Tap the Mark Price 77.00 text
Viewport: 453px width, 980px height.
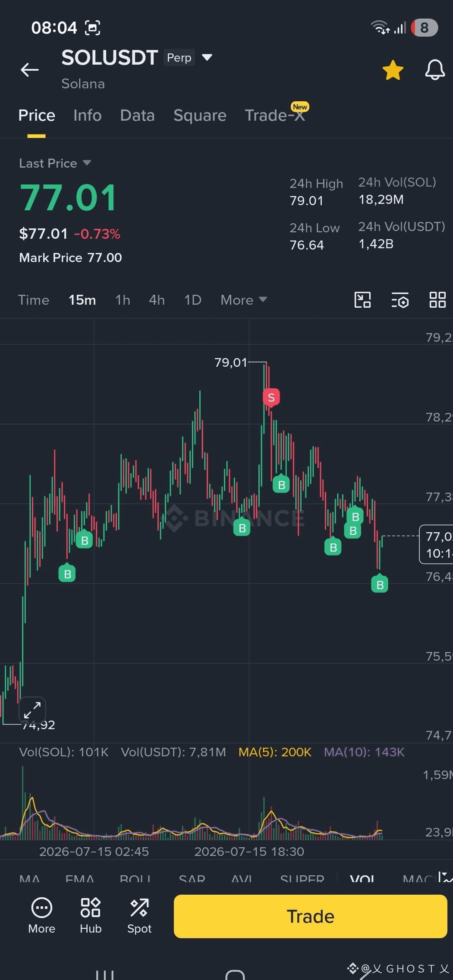tap(70, 258)
